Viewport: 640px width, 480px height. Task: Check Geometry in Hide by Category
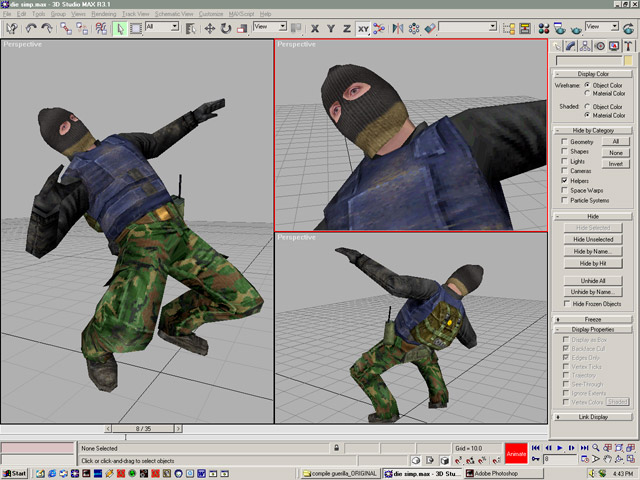(x=564, y=142)
